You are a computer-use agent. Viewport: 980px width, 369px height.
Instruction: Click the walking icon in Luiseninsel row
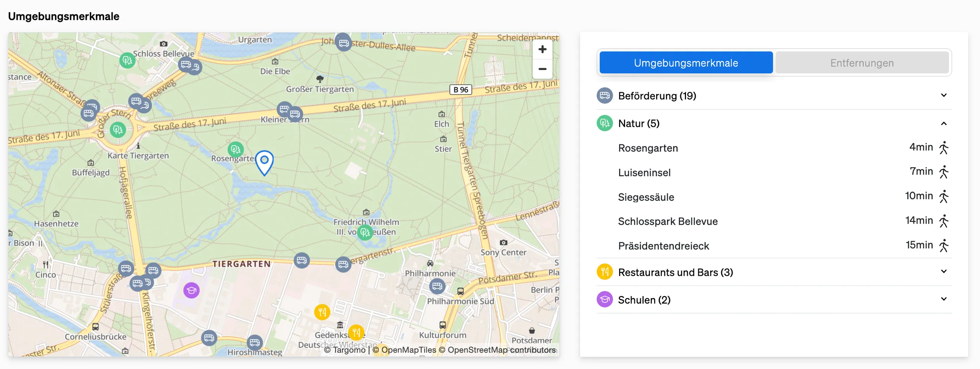click(944, 172)
